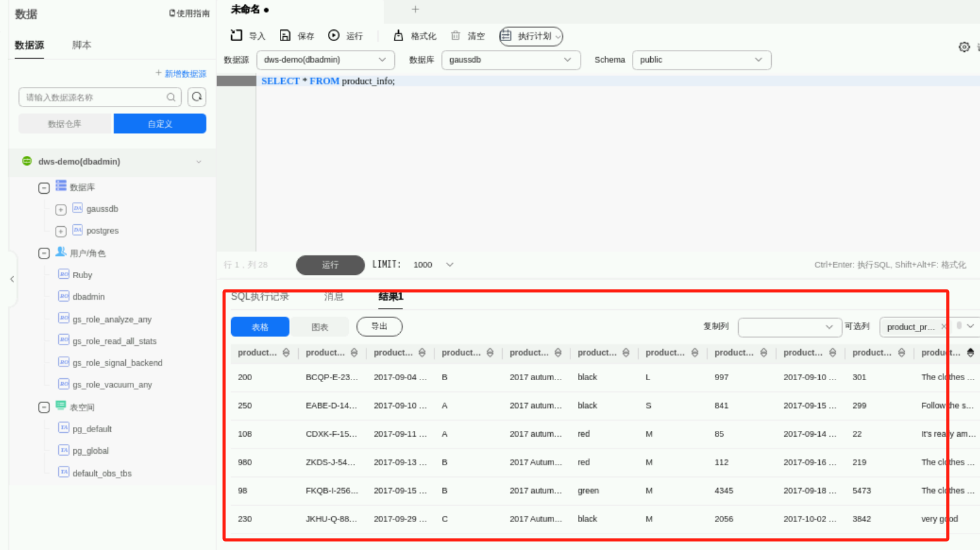Viewport: 980px width, 550px height.
Task: Click the sort icon of fifth product column
Action: pyautogui.click(x=558, y=353)
